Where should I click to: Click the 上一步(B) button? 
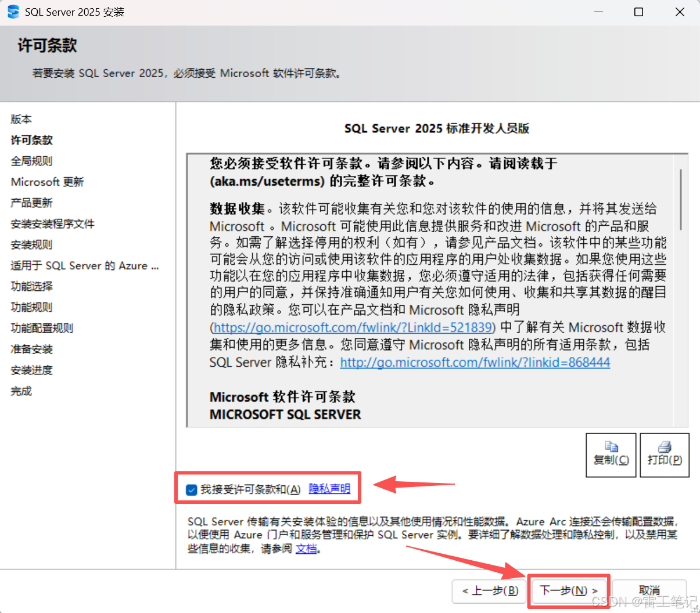(x=490, y=591)
